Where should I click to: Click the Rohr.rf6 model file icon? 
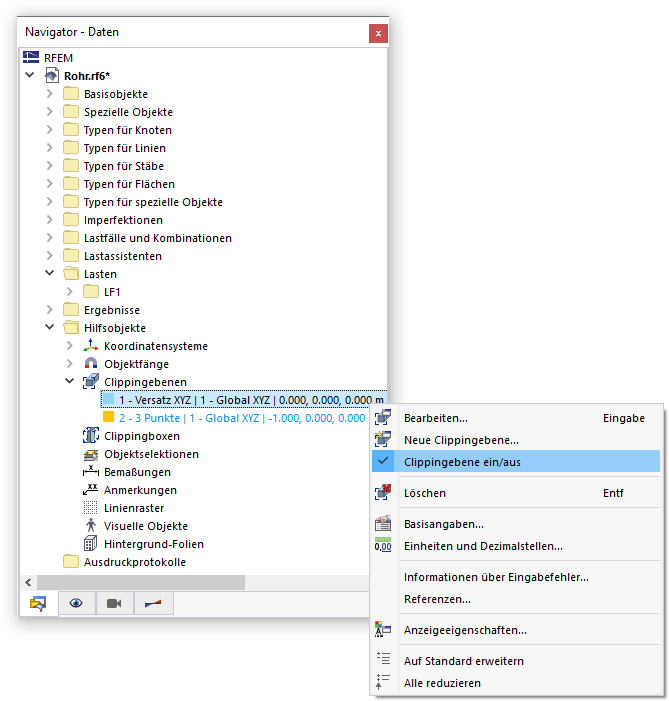[x=51, y=75]
